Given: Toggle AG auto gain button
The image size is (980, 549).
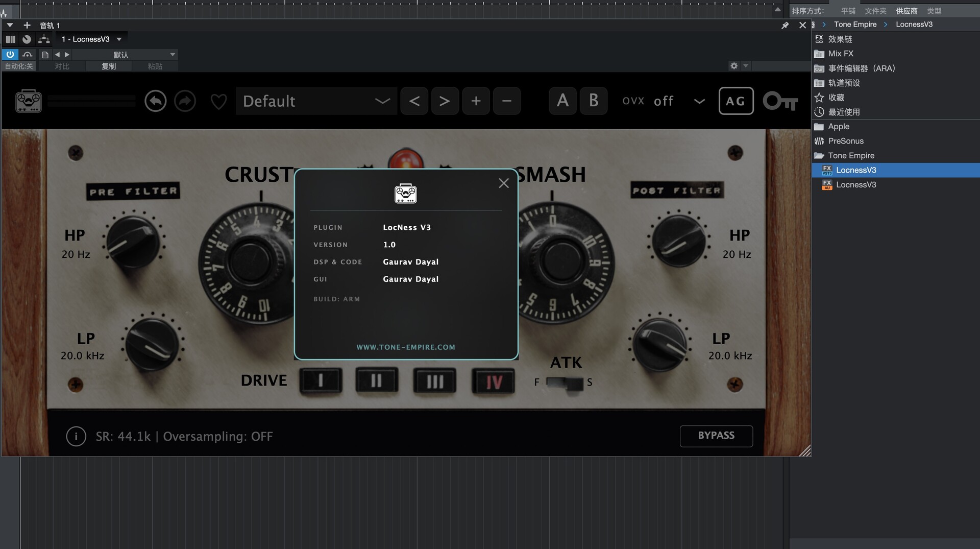Looking at the screenshot, I should pos(736,101).
